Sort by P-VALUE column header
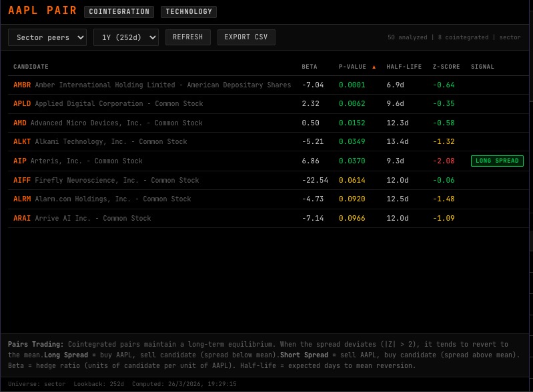Screen dimensions: 533x392 (x=352, y=67)
